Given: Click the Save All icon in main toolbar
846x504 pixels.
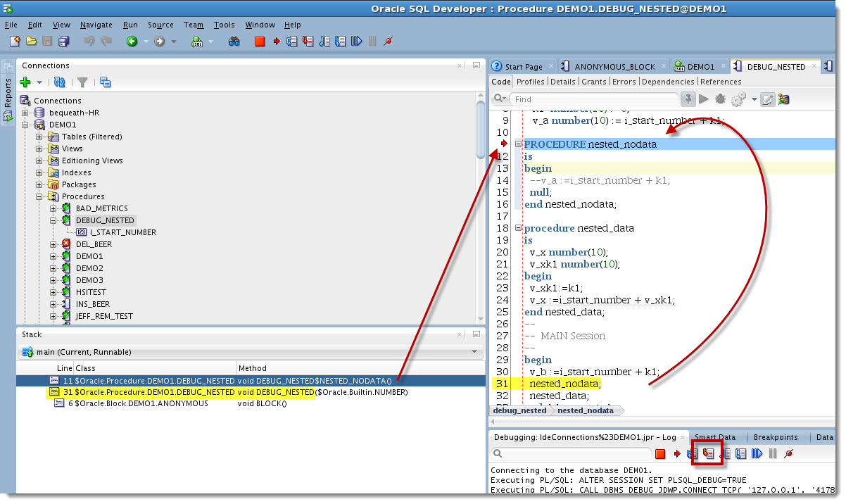Looking at the screenshot, I should pyautogui.click(x=63, y=42).
